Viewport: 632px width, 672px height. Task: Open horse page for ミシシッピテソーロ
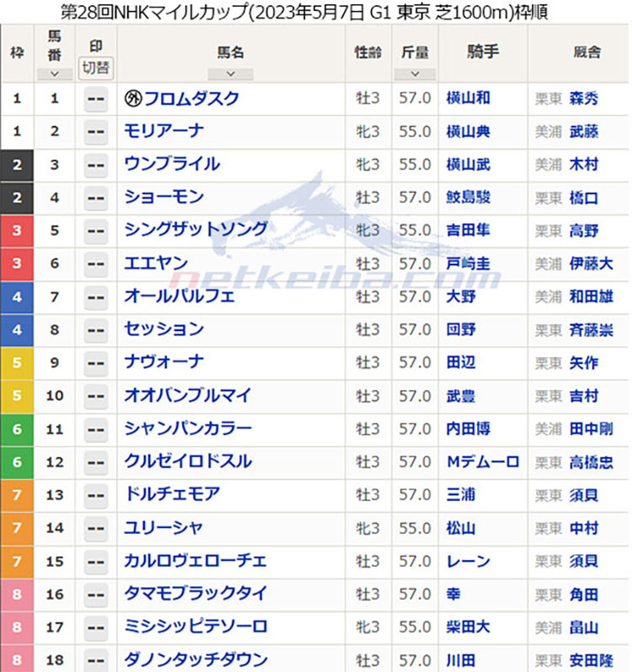(x=196, y=627)
